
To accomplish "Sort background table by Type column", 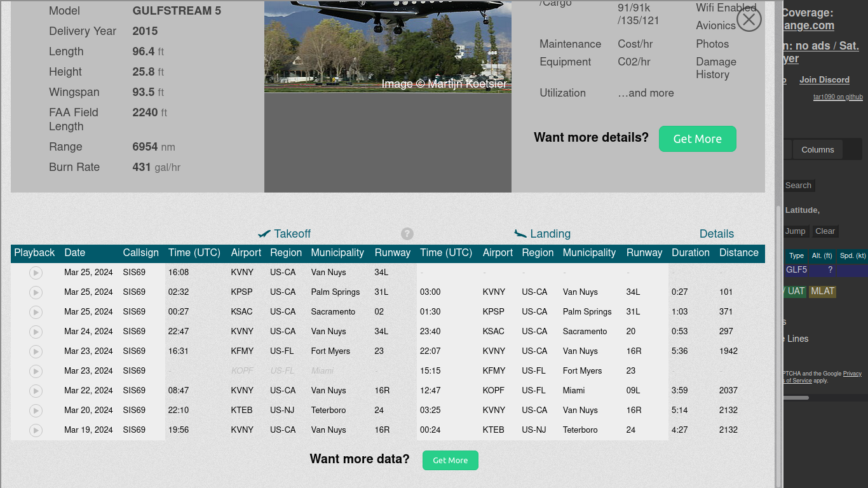I will click(x=796, y=255).
